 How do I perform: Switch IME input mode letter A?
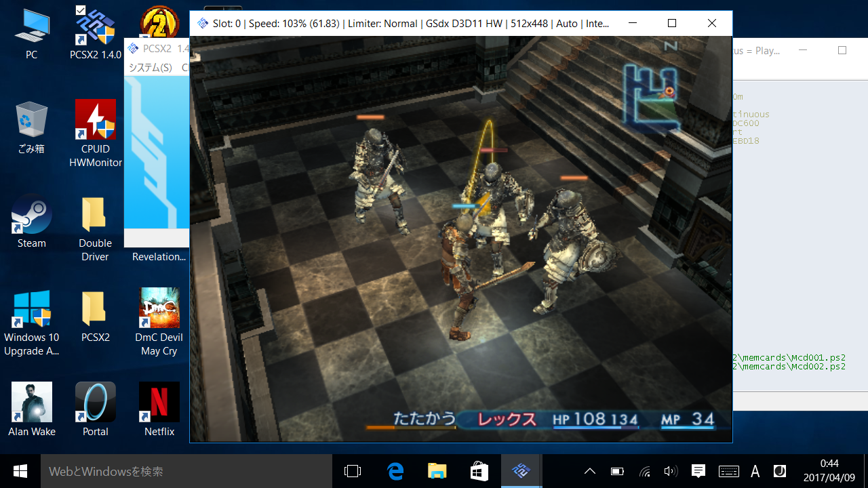[755, 471]
